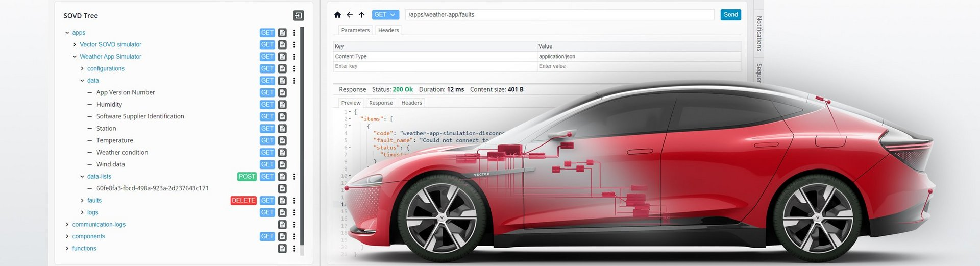Expand the faults node
The width and height of the screenshot is (980, 266).
82,201
